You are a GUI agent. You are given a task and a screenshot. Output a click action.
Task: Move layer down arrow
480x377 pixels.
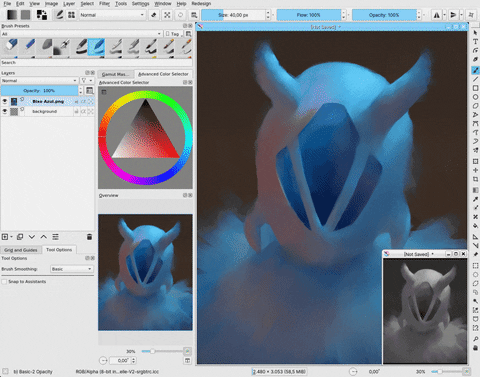click(32, 237)
